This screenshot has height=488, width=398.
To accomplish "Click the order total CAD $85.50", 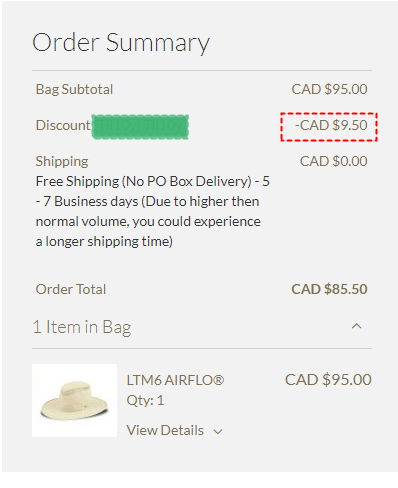I will [329, 289].
